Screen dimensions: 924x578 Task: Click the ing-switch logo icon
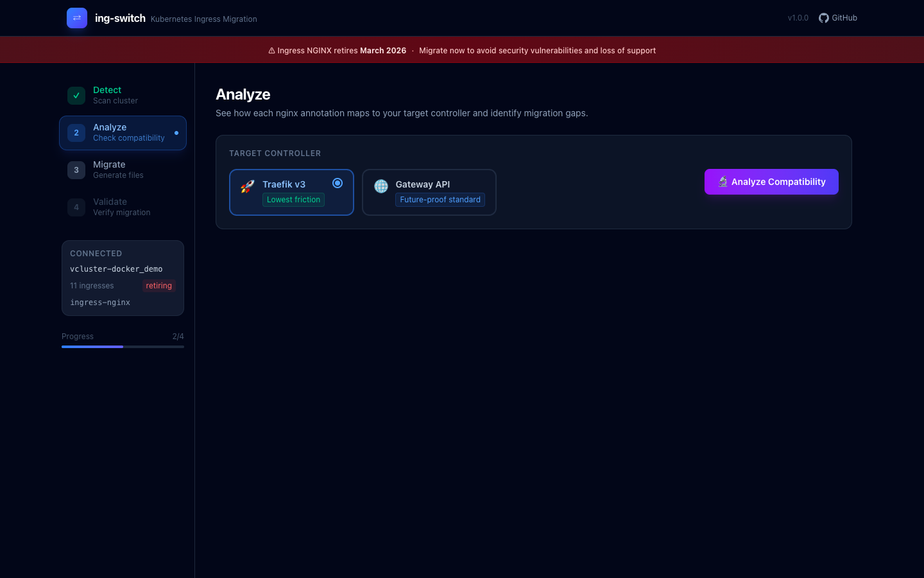click(x=77, y=18)
